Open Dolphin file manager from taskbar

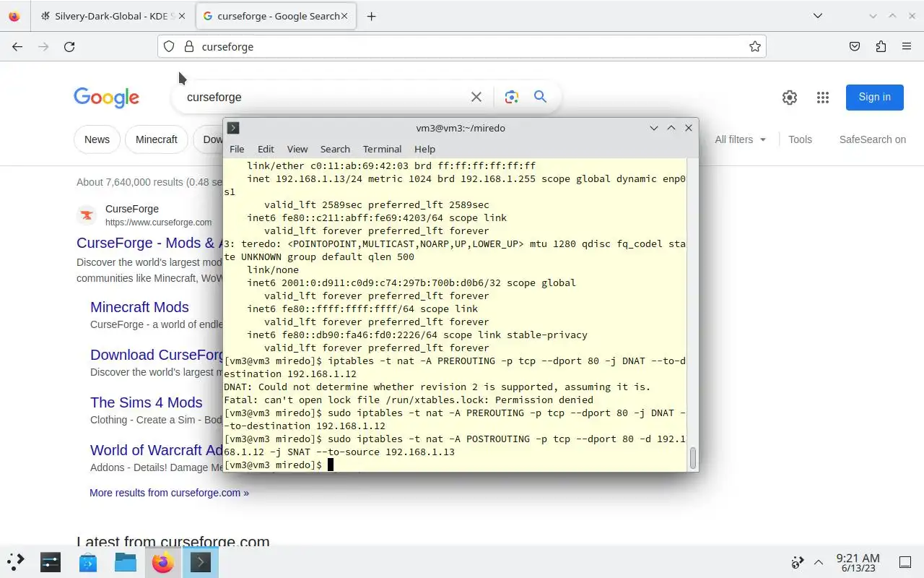tap(126, 562)
